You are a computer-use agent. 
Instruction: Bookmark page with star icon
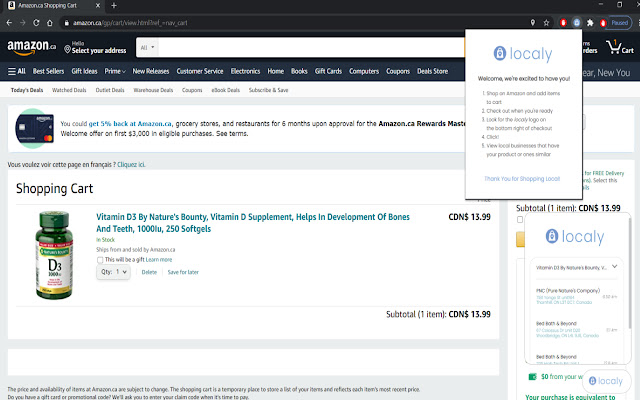pos(546,23)
